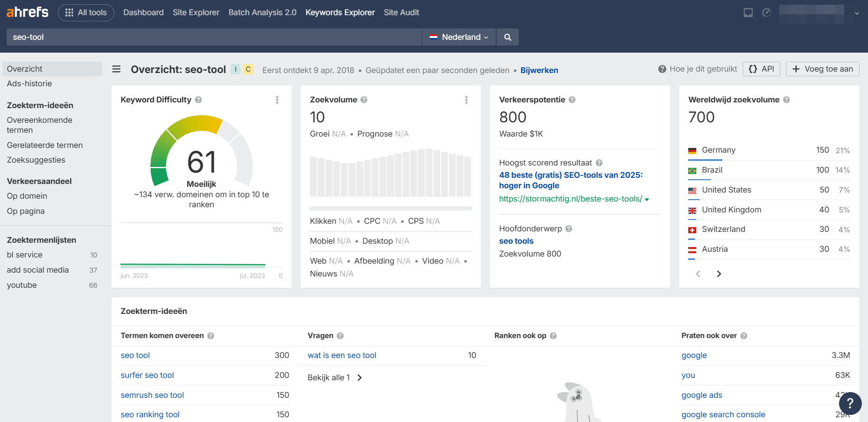Click the magnifier search button
The height and width of the screenshot is (422, 868).
pyautogui.click(x=508, y=37)
